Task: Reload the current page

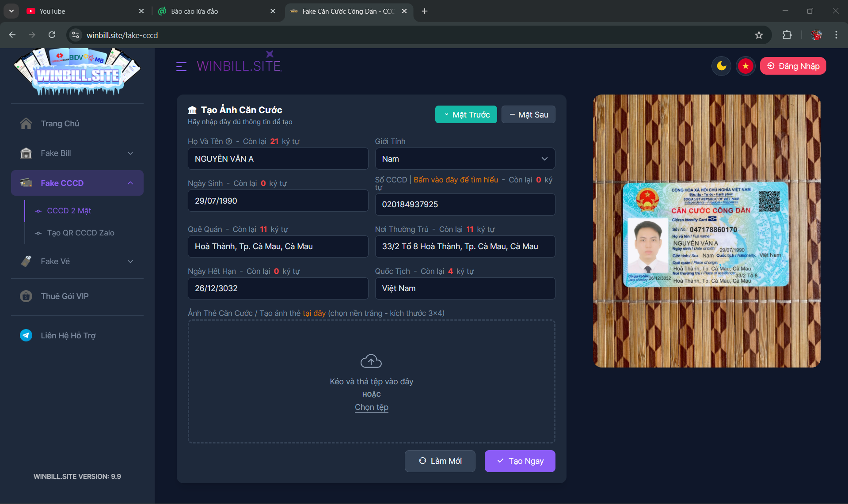Action: [52, 35]
